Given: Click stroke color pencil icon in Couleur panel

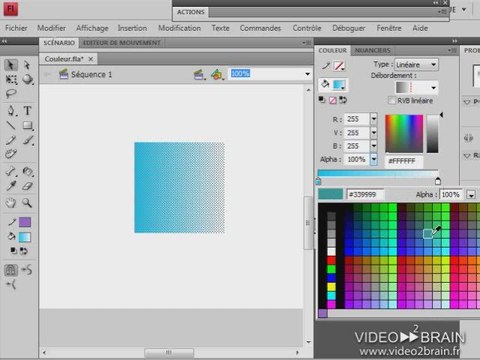Looking at the screenshot, I should [326, 66].
